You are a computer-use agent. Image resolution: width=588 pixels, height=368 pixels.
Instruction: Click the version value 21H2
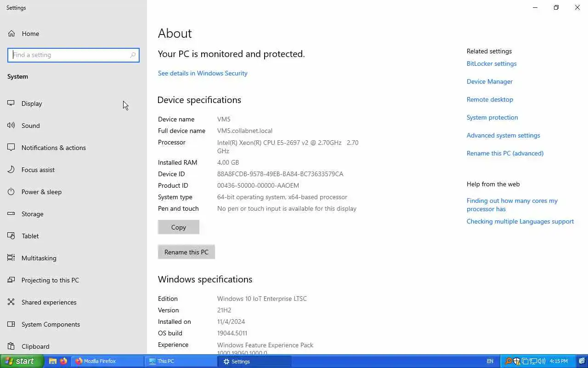pos(224,310)
